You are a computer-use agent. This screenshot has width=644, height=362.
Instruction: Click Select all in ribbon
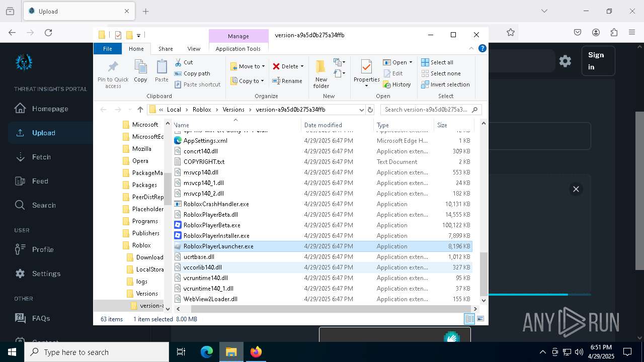click(x=437, y=62)
